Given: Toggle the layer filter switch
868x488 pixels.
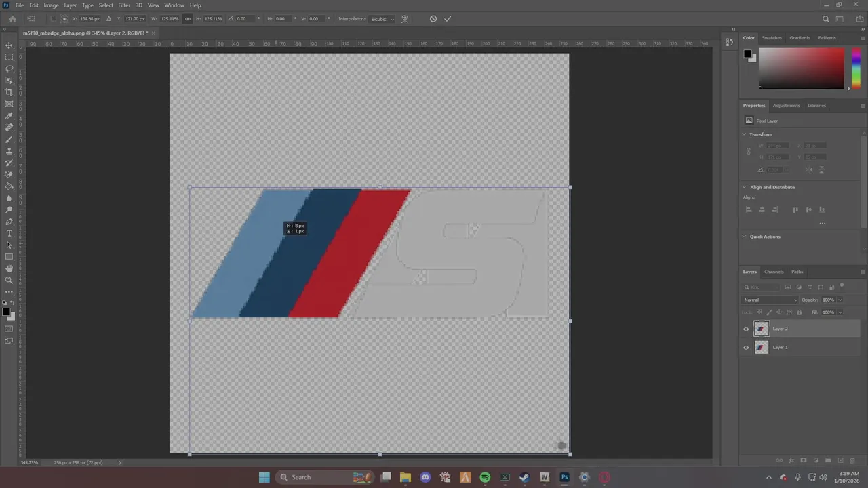Looking at the screenshot, I should tap(842, 285).
